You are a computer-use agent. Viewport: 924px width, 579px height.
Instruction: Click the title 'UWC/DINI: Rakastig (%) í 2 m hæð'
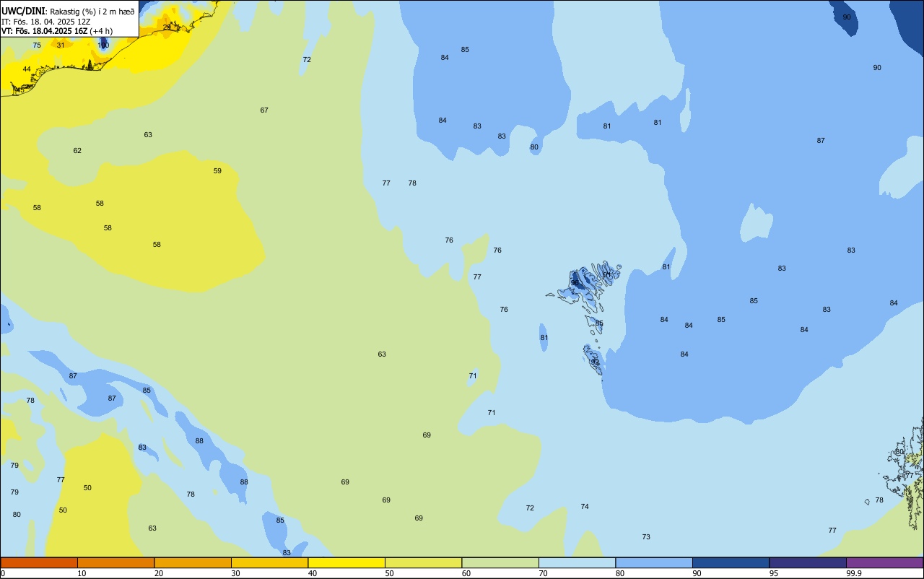[x=68, y=11]
